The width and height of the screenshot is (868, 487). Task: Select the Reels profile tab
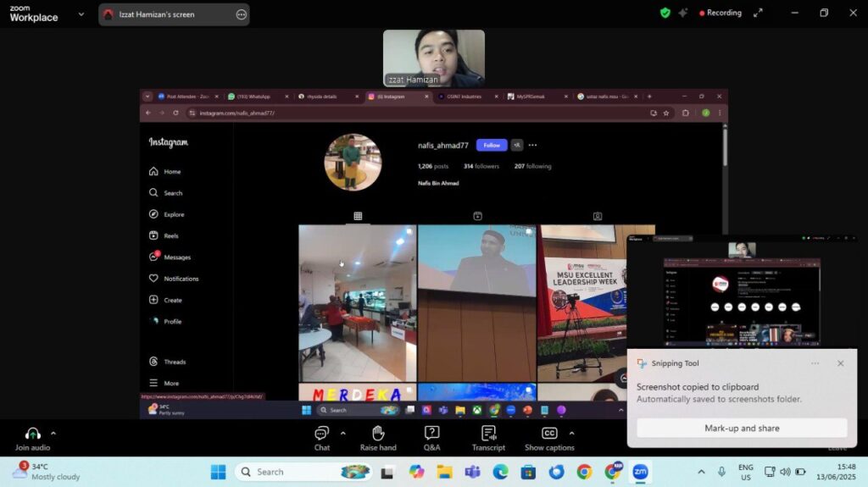click(x=477, y=216)
